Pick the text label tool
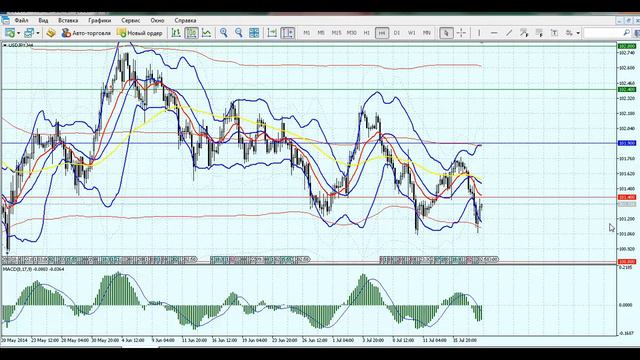Image resolution: width=640 pixels, height=360 pixels. click(x=554, y=33)
